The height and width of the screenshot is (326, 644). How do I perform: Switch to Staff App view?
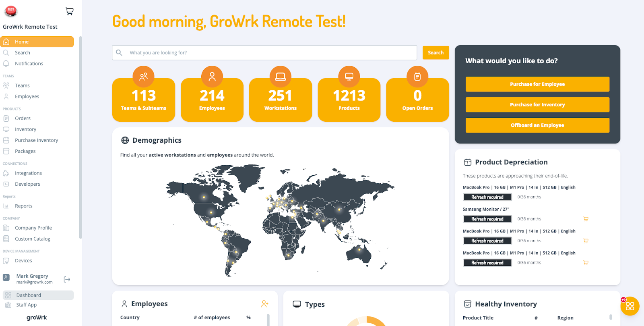[27, 305]
